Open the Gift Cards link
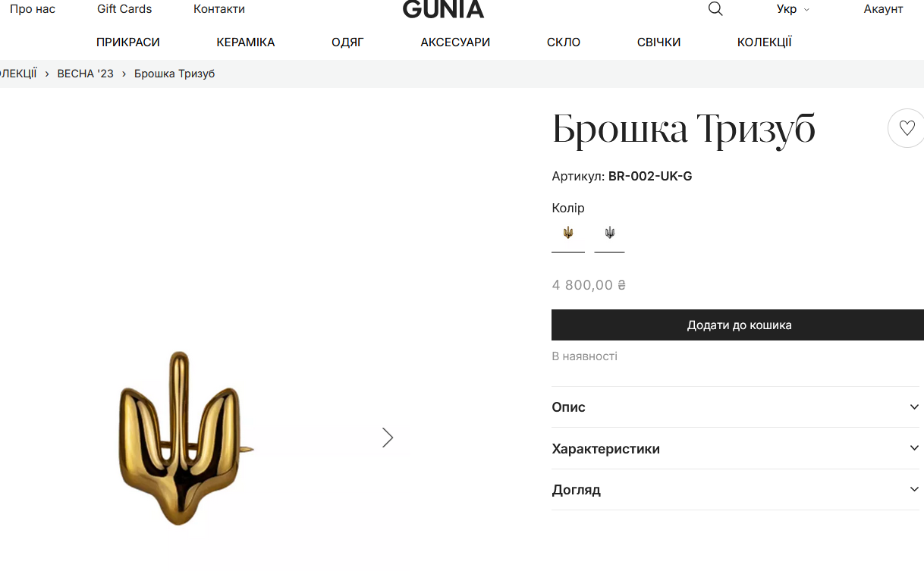The width and height of the screenshot is (924, 571). pyautogui.click(x=124, y=9)
